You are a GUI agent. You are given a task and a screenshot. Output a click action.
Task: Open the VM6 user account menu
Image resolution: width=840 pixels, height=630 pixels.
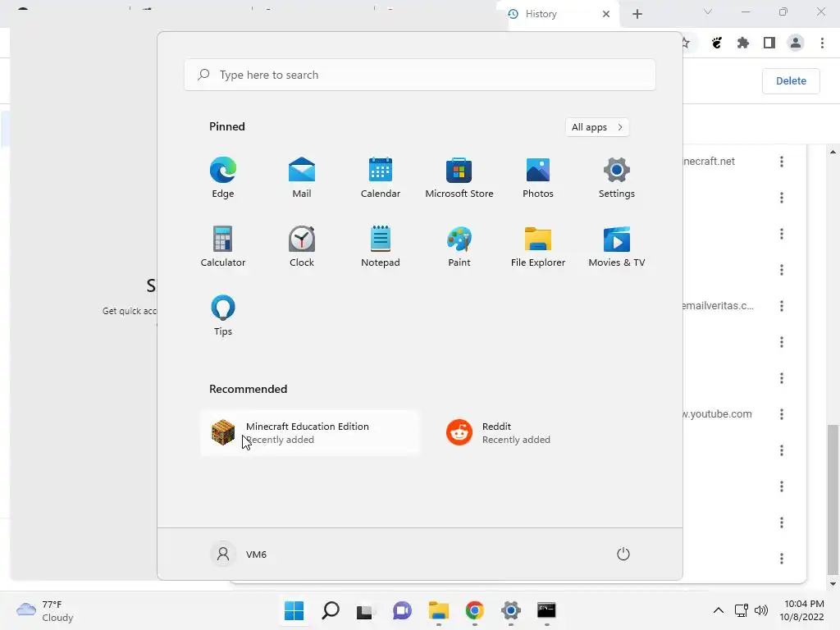[x=239, y=554]
